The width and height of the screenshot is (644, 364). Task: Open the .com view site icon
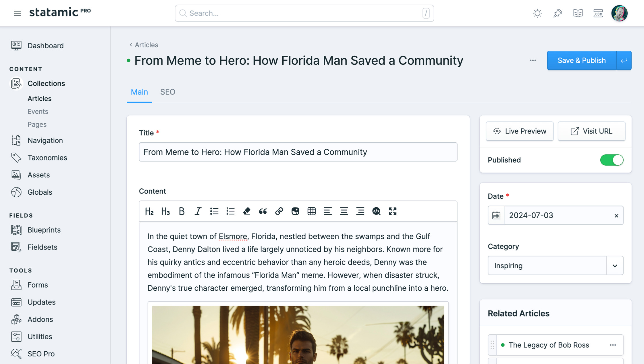pyautogui.click(x=598, y=13)
